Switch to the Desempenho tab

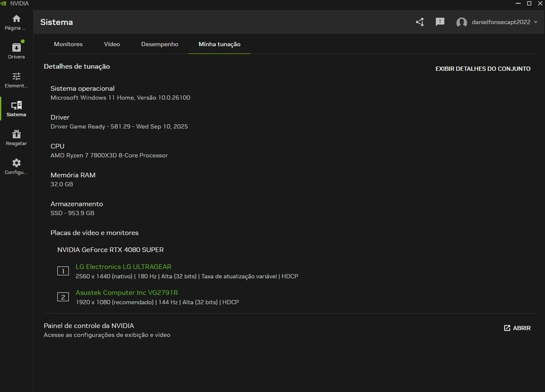[159, 44]
